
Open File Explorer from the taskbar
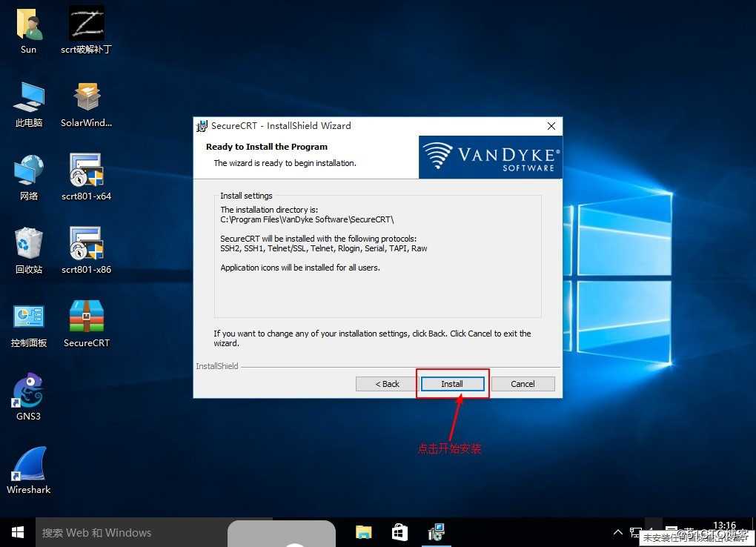point(363,532)
